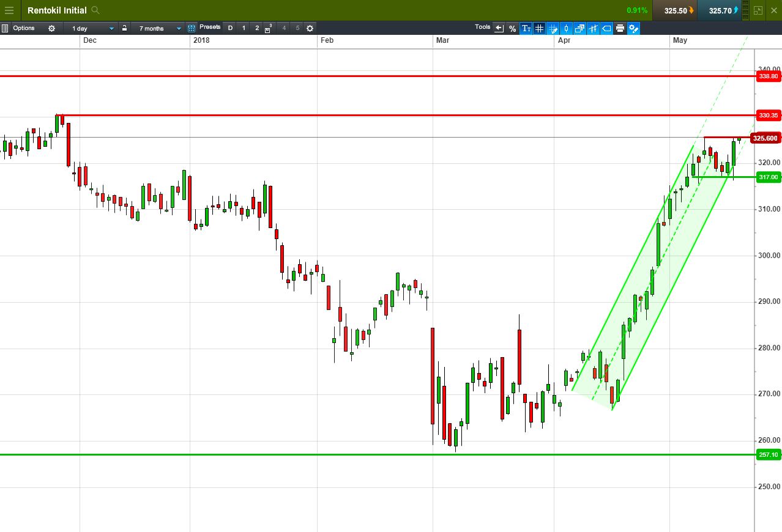
Task: Select the 317.00 support level label
Action: (769, 177)
